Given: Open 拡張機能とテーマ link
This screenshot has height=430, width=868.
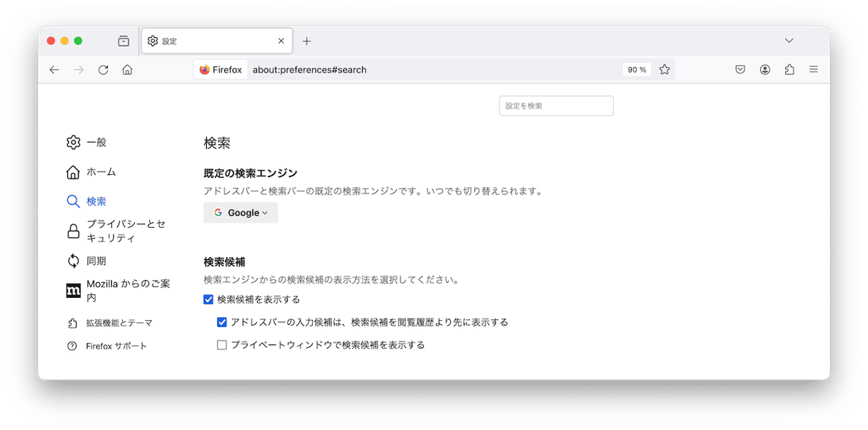Looking at the screenshot, I should pyautogui.click(x=118, y=323).
